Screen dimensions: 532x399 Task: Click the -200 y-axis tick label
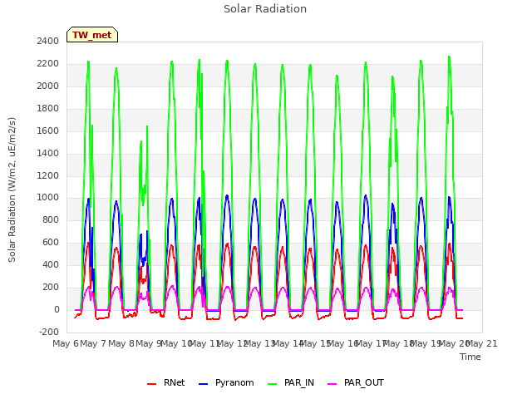pyautogui.click(x=49, y=332)
